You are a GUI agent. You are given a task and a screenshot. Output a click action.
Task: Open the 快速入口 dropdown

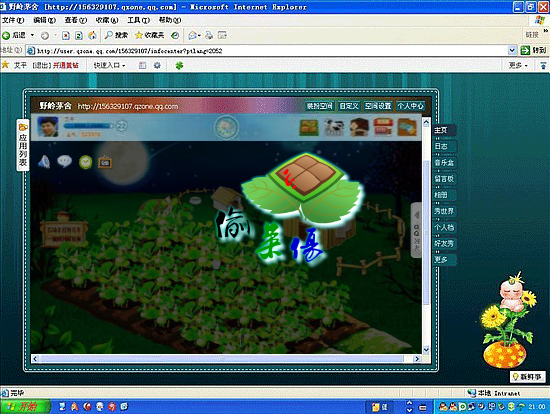[x=109, y=65]
